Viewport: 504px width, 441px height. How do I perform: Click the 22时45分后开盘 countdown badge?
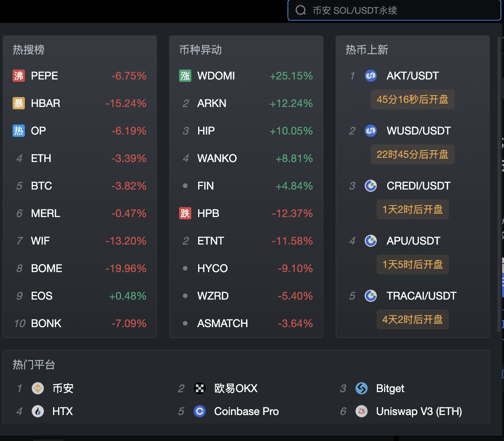413,154
